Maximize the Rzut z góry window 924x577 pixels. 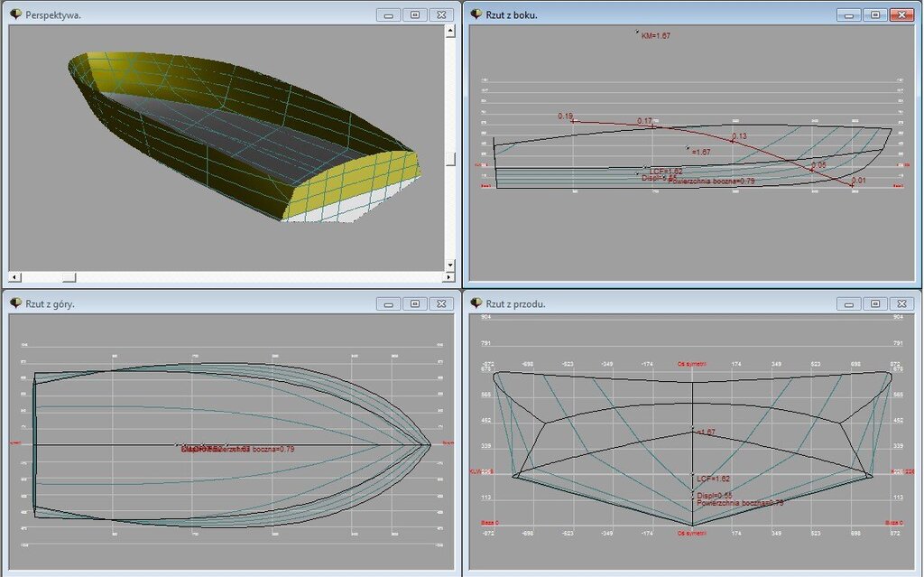414,303
